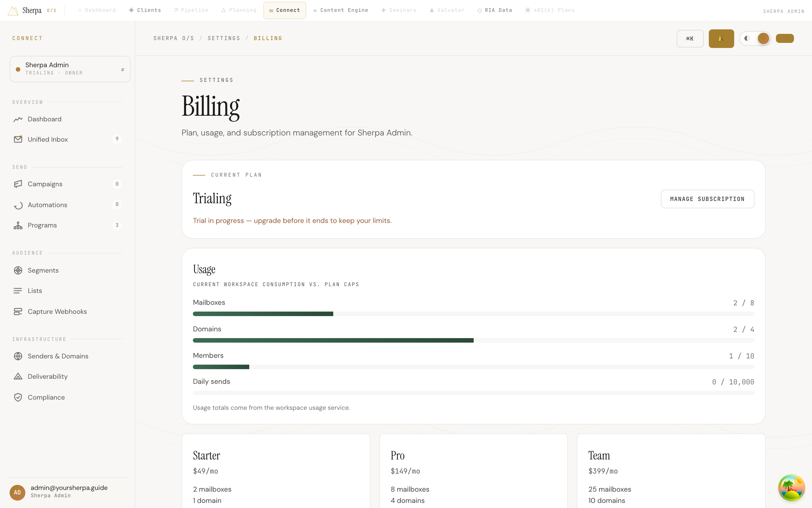
Task: Click the BILLING breadcrumb
Action: (x=268, y=38)
